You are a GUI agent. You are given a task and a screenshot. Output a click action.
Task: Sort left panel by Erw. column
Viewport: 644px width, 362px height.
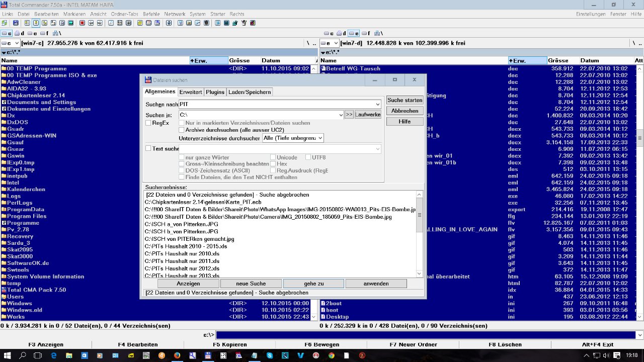[208, 60]
